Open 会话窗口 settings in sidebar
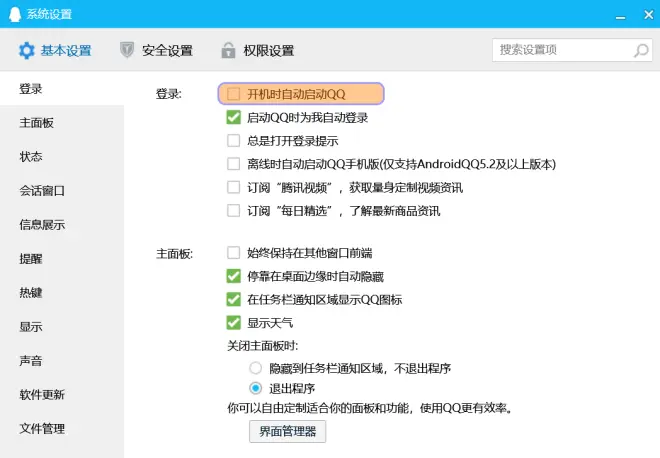The height and width of the screenshot is (458, 660). 62,191
